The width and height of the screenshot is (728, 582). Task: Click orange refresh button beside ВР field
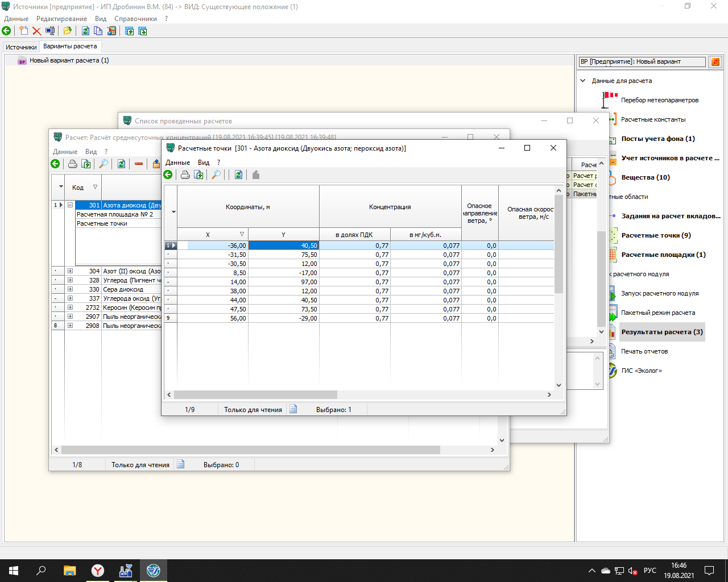click(x=715, y=62)
